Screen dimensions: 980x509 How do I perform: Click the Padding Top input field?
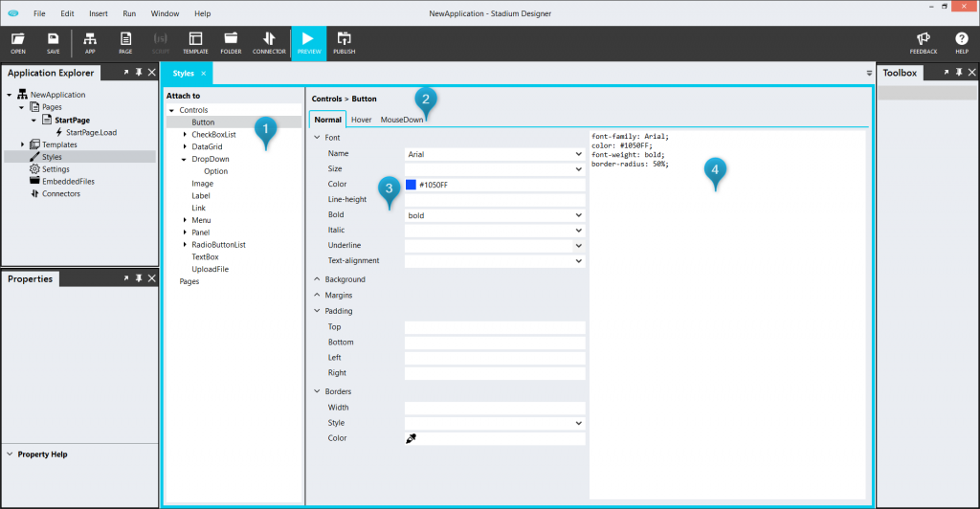pyautogui.click(x=494, y=327)
